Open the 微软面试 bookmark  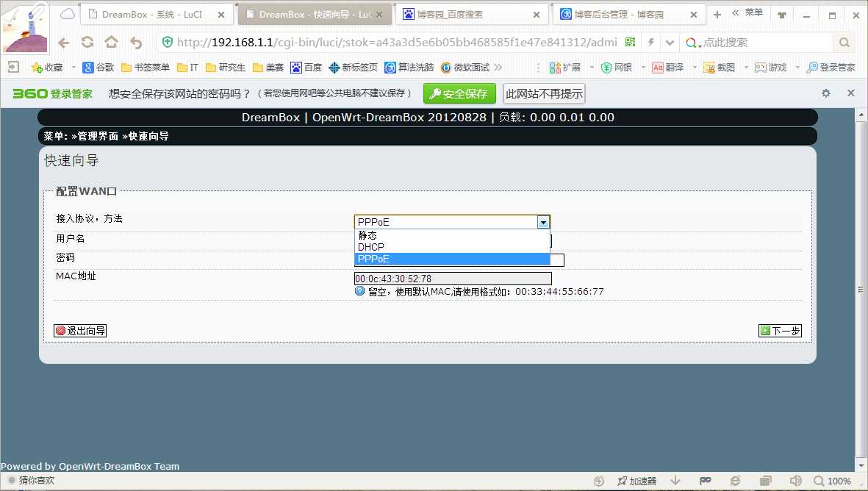click(x=465, y=68)
